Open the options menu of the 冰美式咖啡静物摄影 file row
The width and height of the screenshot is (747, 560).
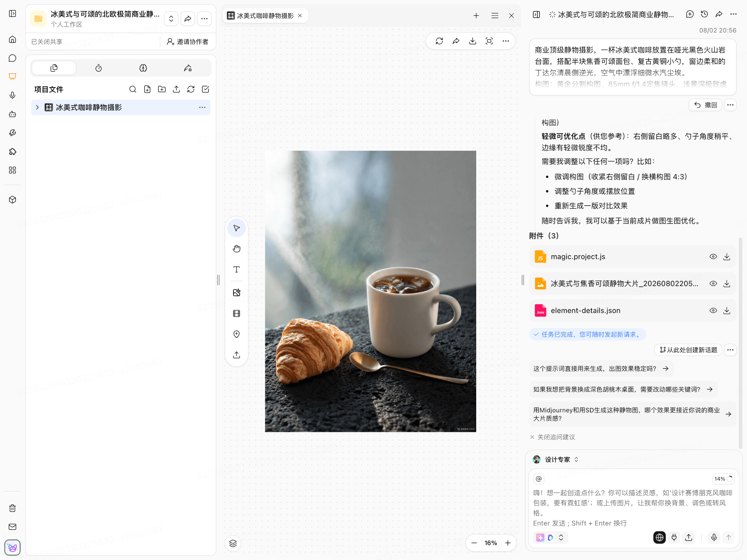pyautogui.click(x=202, y=108)
